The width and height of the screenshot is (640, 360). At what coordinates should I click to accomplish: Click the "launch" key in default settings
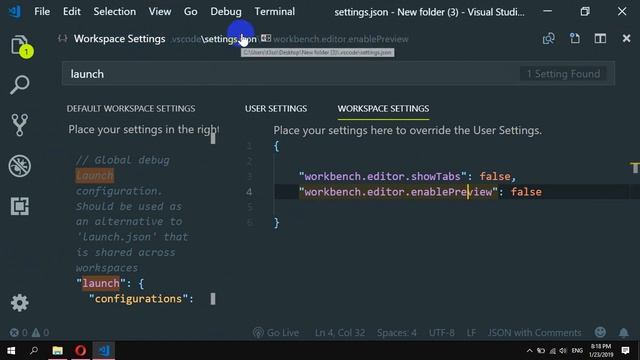tap(101, 283)
